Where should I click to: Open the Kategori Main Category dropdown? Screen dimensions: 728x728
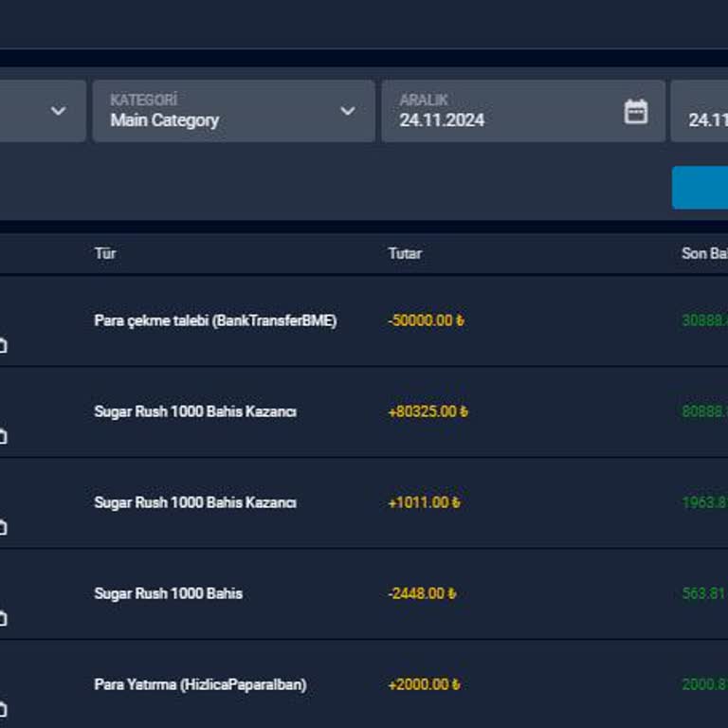[x=233, y=112]
